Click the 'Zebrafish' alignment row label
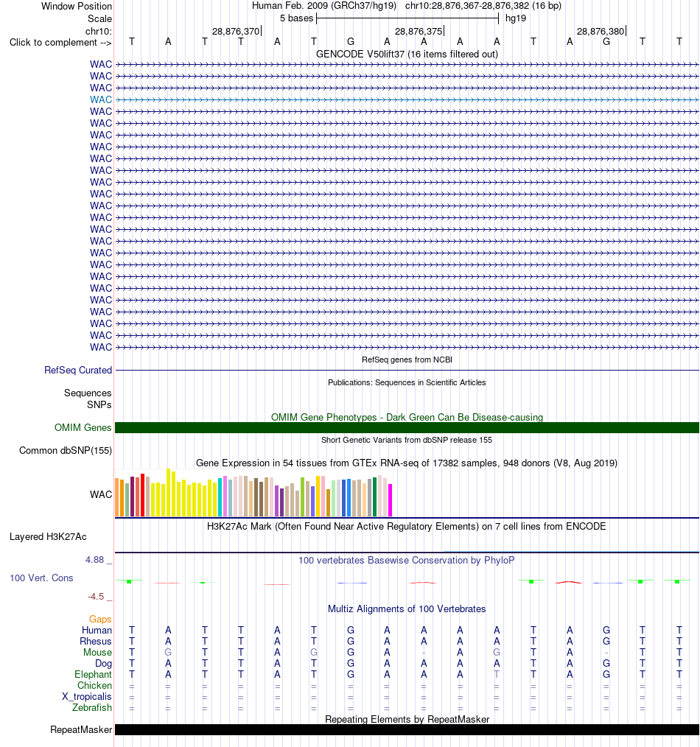The height and width of the screenshot is (747, 700). click(92, 707)
